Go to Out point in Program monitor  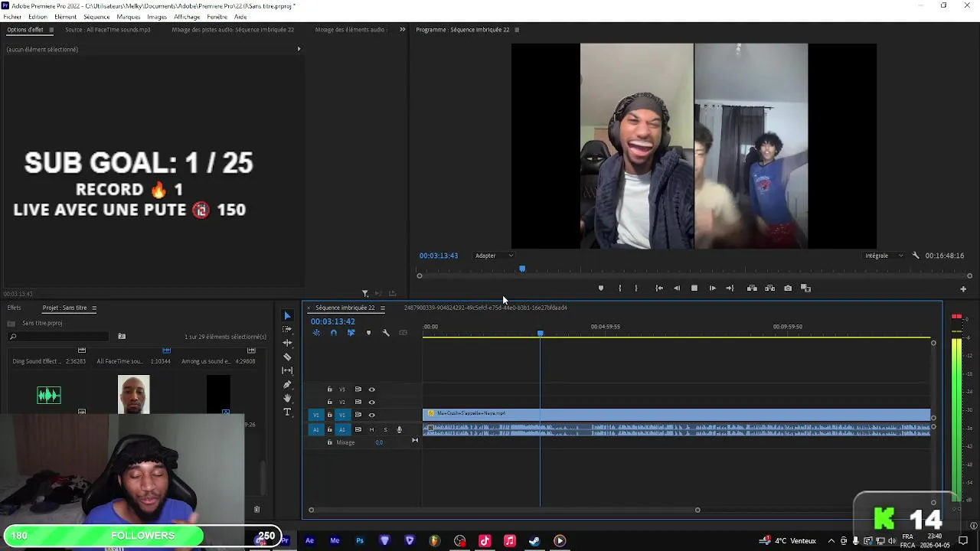(730, 289)
